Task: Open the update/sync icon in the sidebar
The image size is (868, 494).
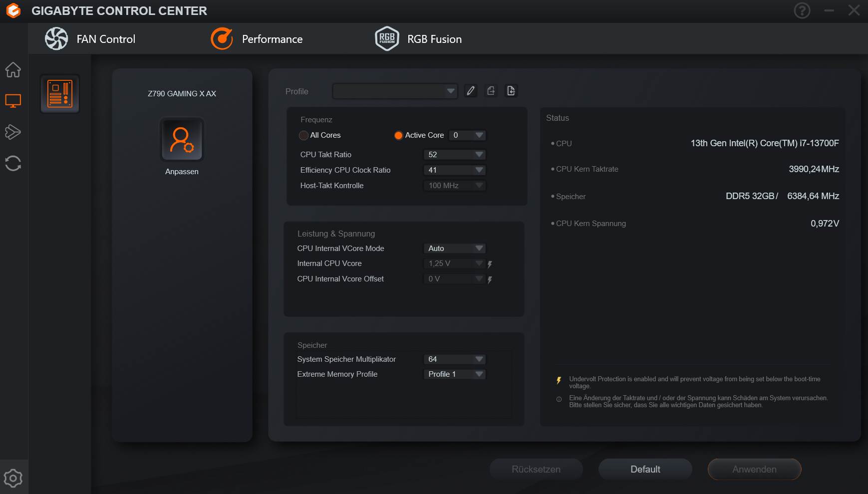Action: point(13,163)
